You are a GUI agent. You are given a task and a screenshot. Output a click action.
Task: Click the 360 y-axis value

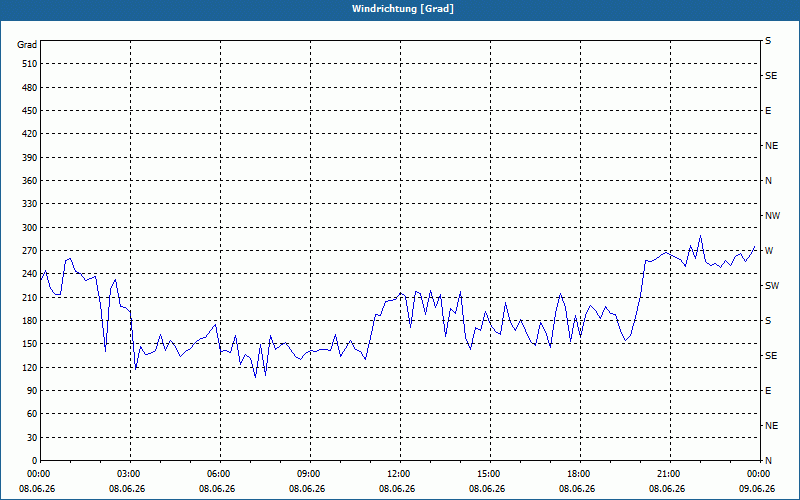[x=30, y=181]
